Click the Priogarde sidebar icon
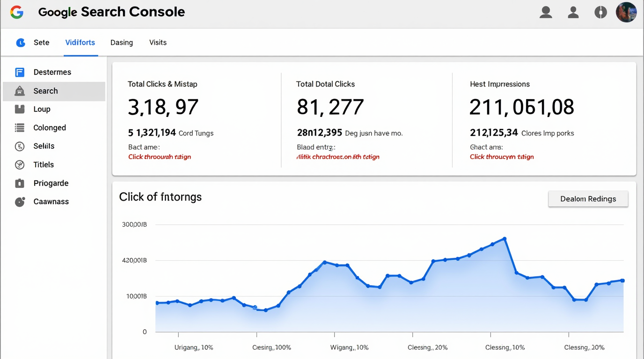This screenshot has width=644, height=359. (20, 183)
